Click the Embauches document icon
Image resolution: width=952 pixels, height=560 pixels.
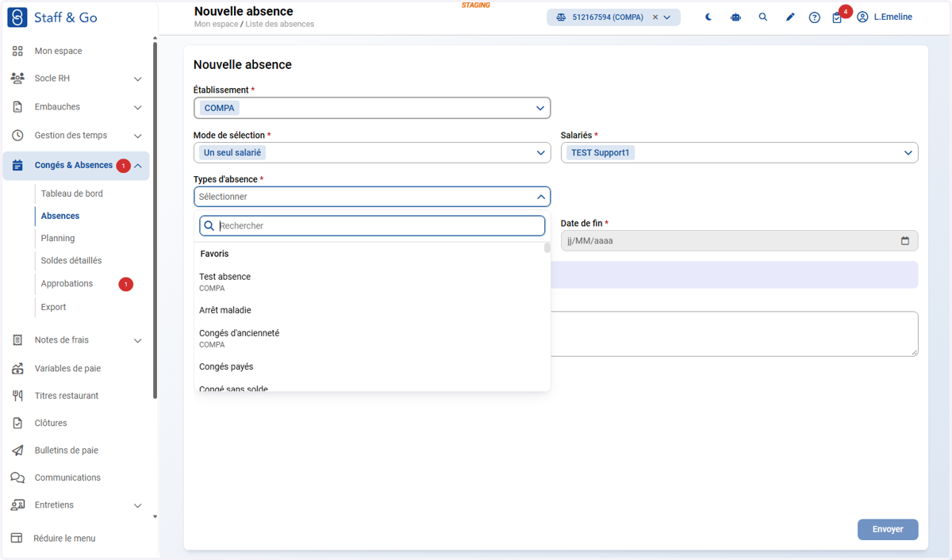click(x=17, y=107)
